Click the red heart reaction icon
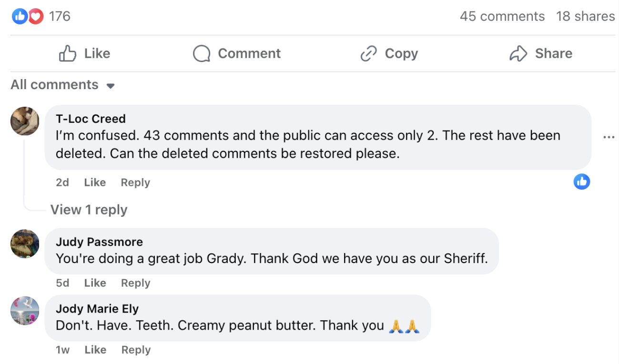This screenshot has width=619, height=364. (35, 17)
